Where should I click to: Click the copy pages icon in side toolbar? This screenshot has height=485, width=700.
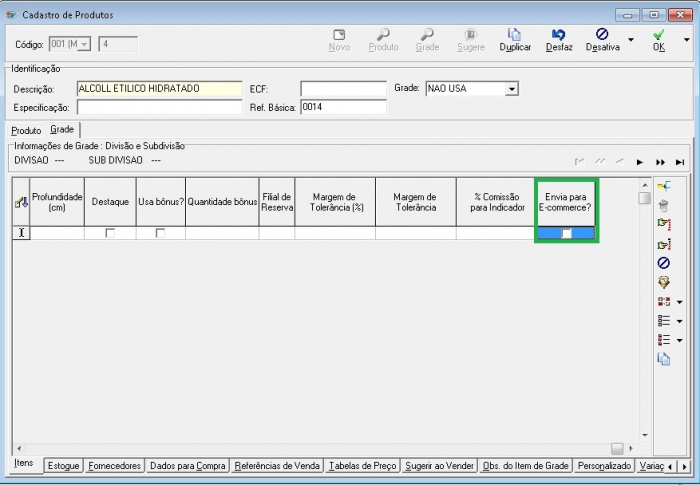pyautogui.click(x=663, y=359)
